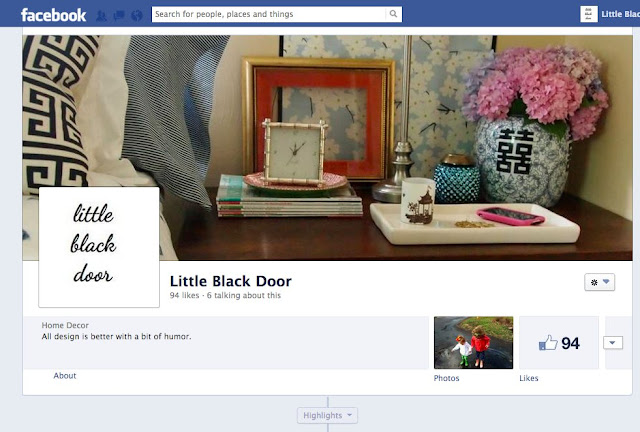The width and height of the screenshot is (640, 432).
Task: Open the cover photo image
Action: click(327, 148)
